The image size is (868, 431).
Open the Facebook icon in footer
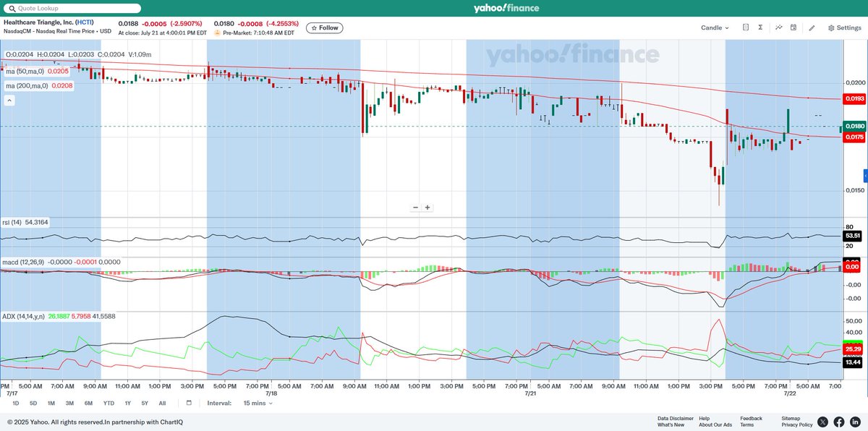coord(839,422)
